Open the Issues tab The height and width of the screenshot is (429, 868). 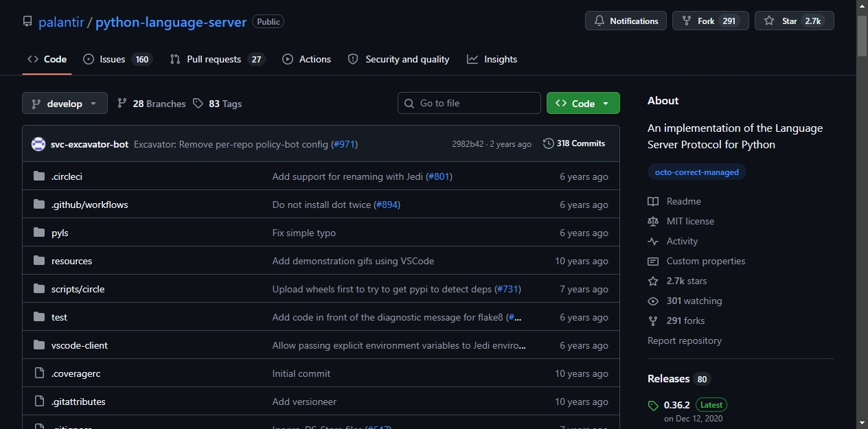tap(117, 59)
